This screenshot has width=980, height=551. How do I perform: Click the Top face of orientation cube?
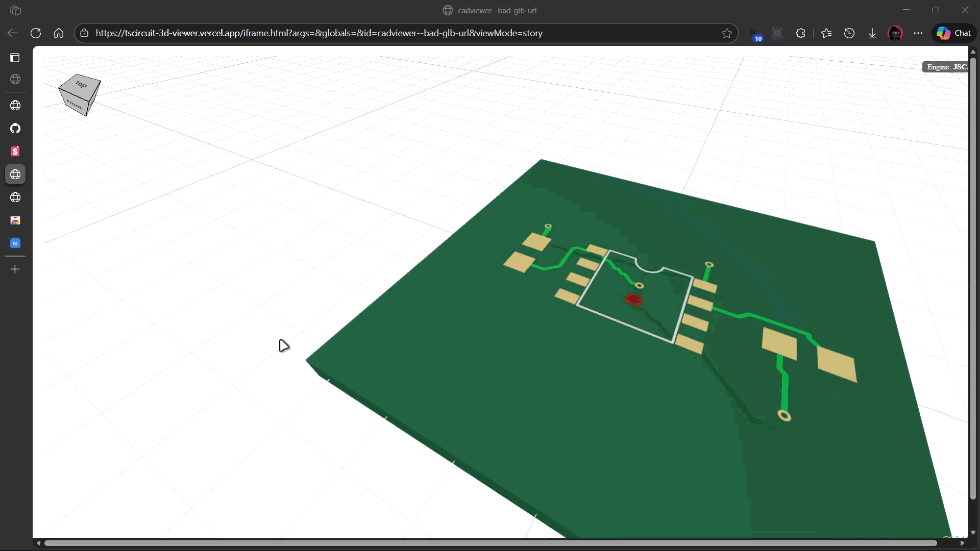coord(81,84)
